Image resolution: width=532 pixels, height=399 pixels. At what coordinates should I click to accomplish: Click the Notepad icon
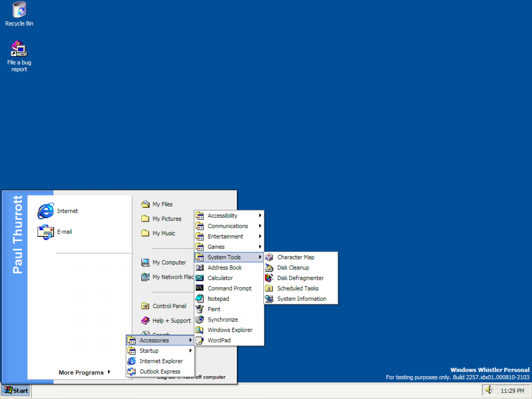click(x=199, y=299)
